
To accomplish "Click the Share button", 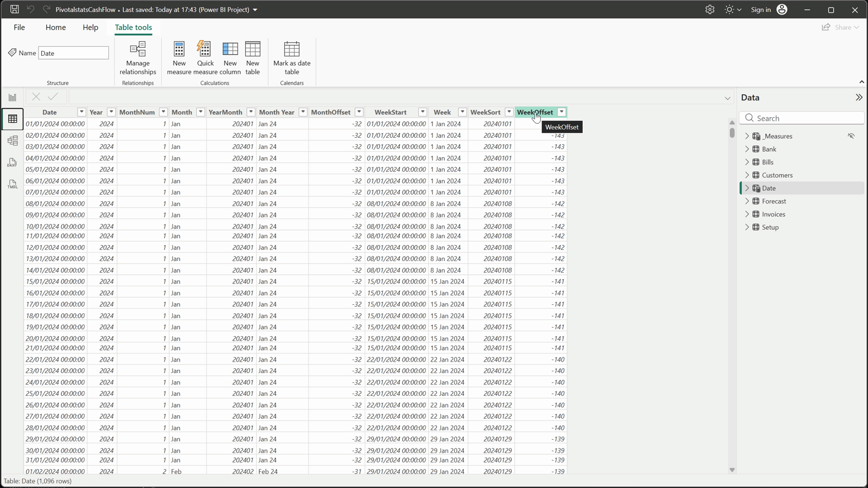I will click(840, 27).
